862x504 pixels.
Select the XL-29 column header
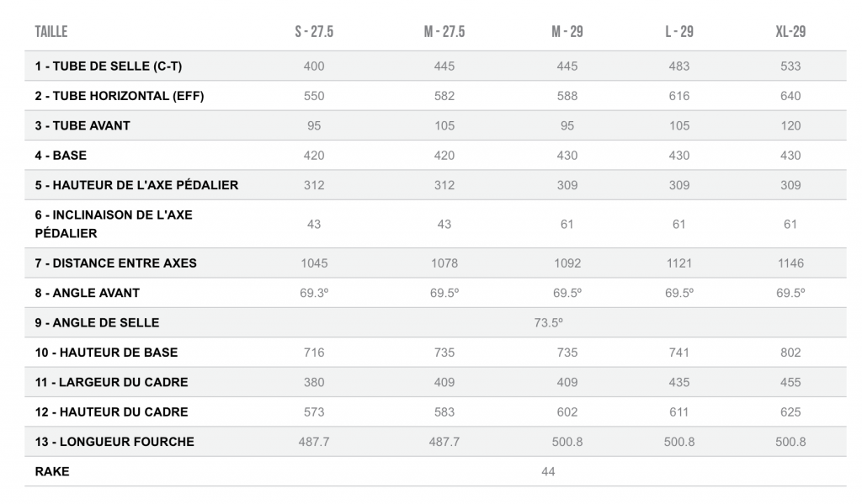click(790, 32)
